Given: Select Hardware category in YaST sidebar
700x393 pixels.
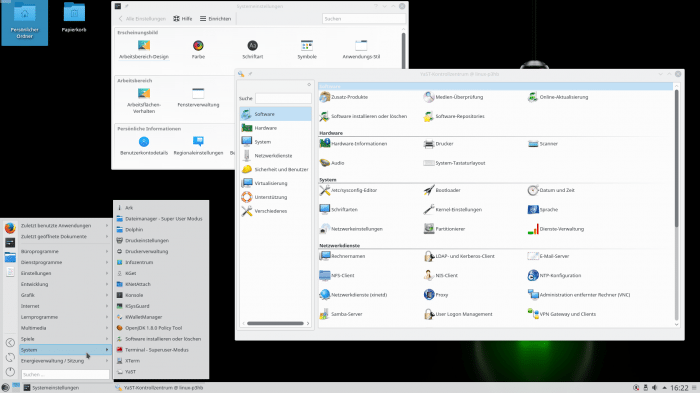Looking at the screenshot, I should tap(275, 128).
